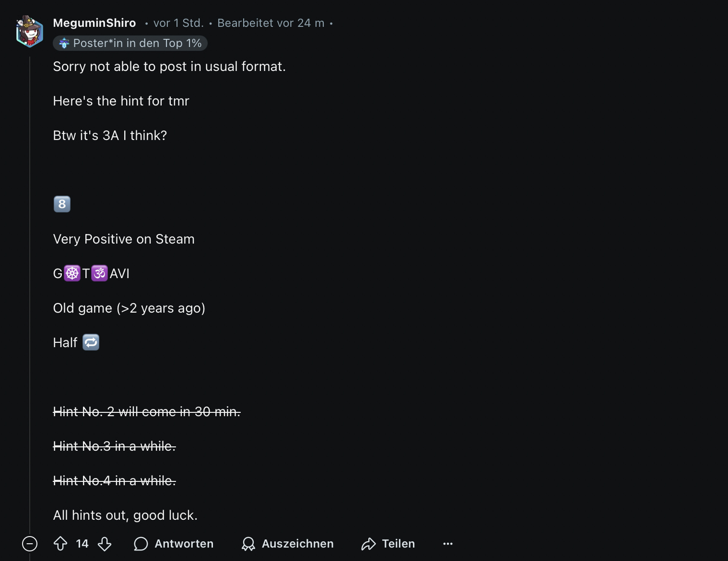Click the keycap 8 emoji
728x561 pixels.
coord(62,204)
